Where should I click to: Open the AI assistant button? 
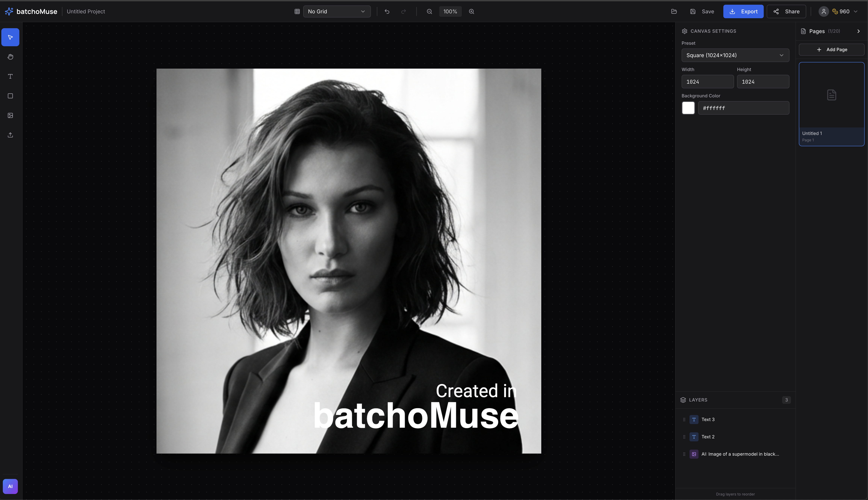(10, 486)
